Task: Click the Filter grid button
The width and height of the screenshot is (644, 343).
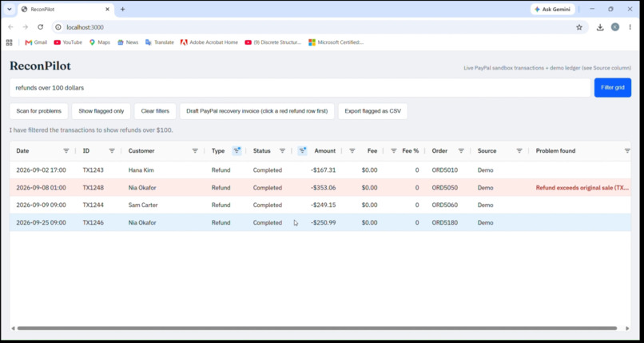Action: 612,87
